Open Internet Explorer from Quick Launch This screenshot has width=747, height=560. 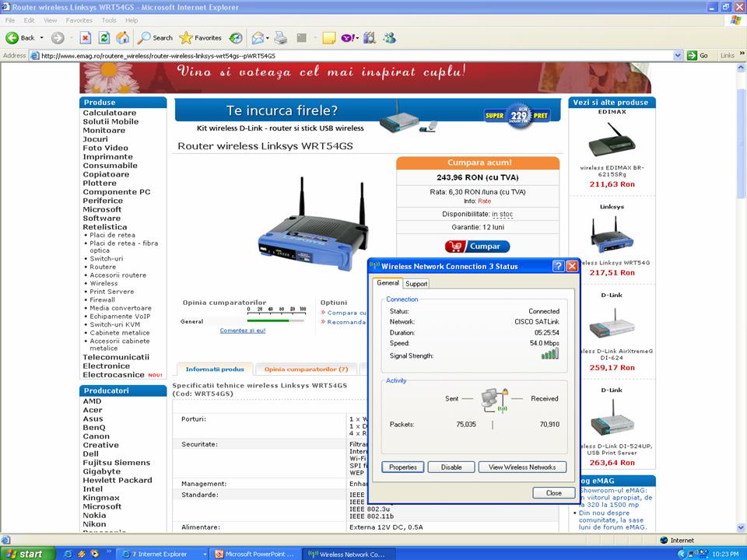click(68, 554)
